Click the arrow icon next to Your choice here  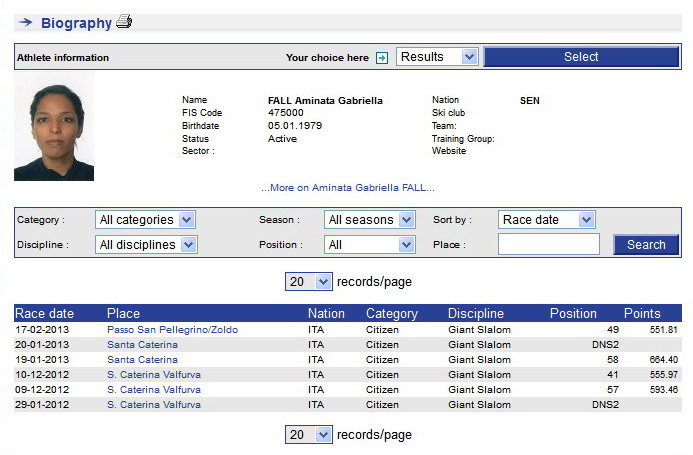coord(381,58)
